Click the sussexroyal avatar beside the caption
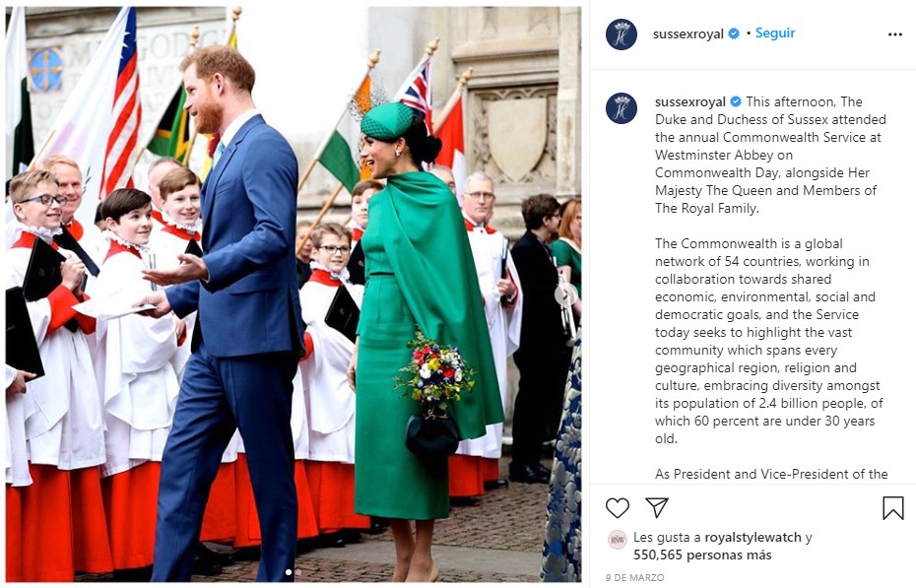The width and height of the screenshot is (916, 588). (x=621, y=108)
